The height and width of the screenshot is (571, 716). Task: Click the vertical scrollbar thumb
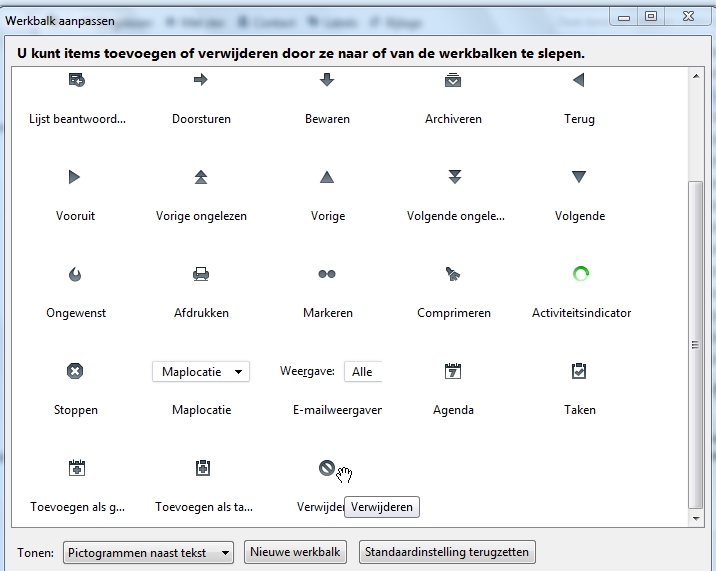(695, 345)
